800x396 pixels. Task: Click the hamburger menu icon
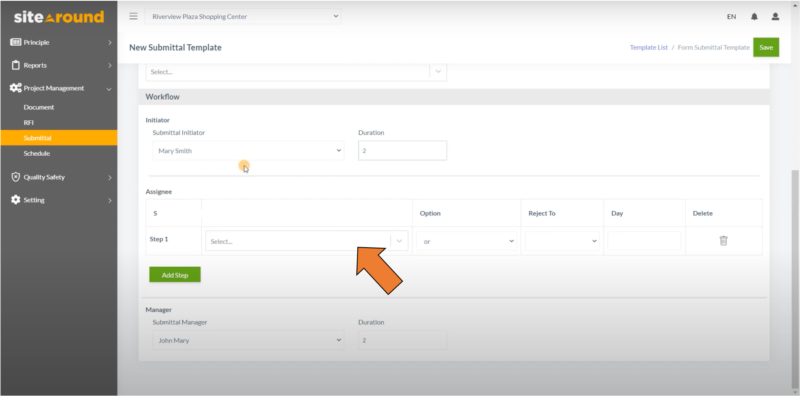(x=133, y=16)
